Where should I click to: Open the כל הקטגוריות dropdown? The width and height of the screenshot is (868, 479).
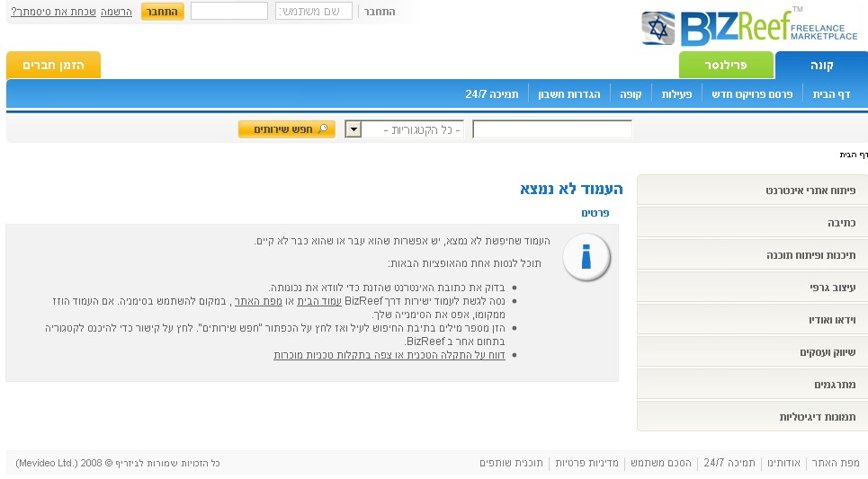(353, 130)
